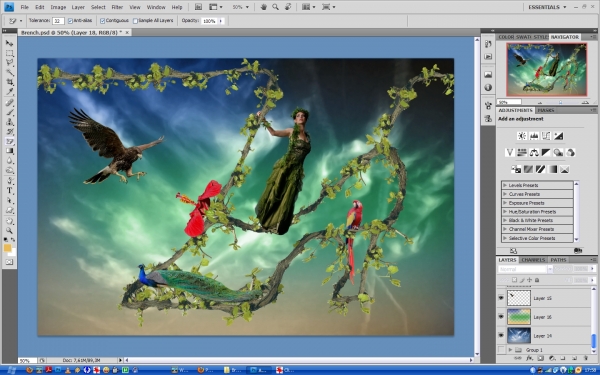The height and width of the screenshot is (375, 600).
Task: Add an Invert adjustment
Action: [x=516, y=169]
